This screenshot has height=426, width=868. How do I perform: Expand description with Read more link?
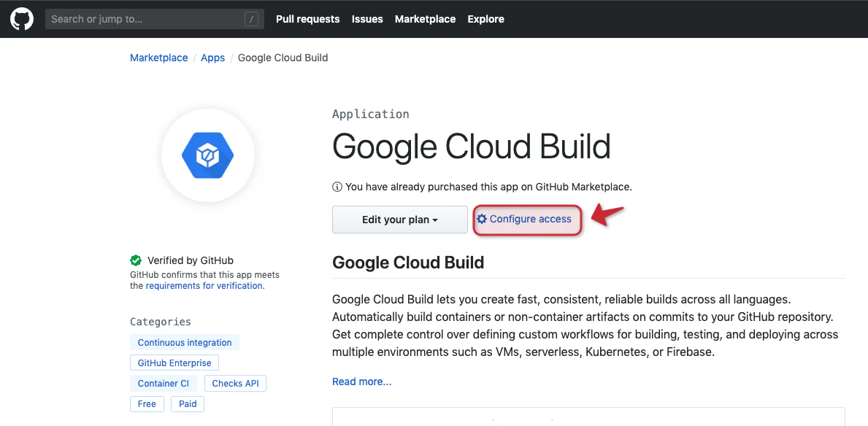[362, 382]
